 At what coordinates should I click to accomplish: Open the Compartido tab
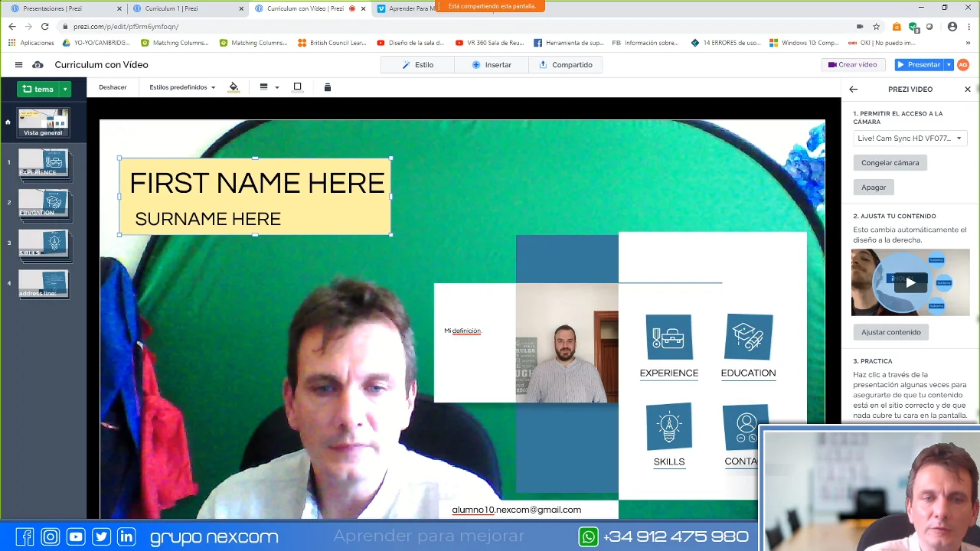coord(566,65)
